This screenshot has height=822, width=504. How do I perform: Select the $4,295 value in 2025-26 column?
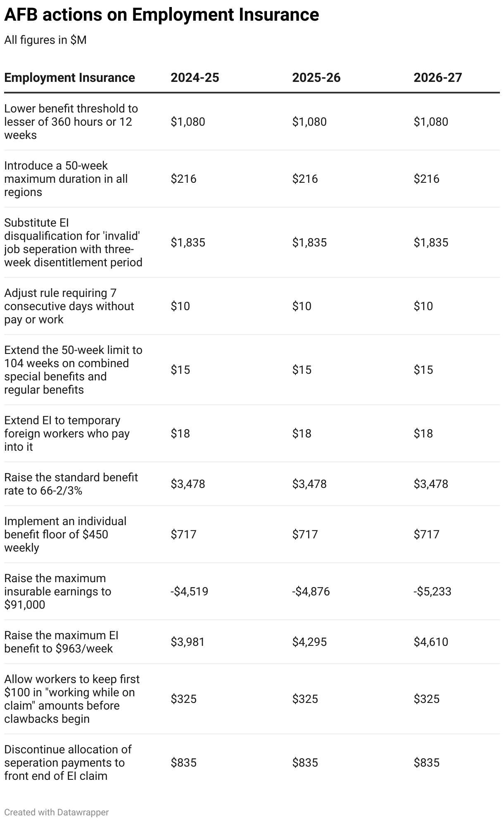click(309, 642)
